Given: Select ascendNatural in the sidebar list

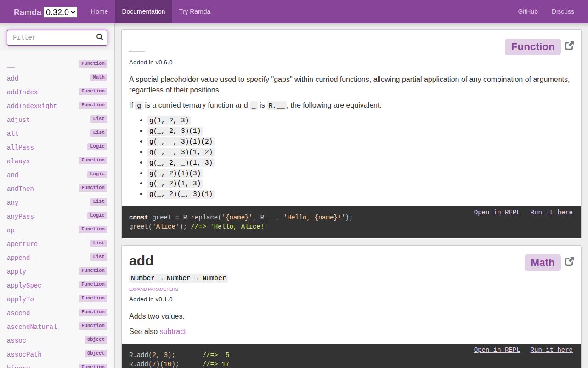Looking at the screenshot, I should point(57,327).
